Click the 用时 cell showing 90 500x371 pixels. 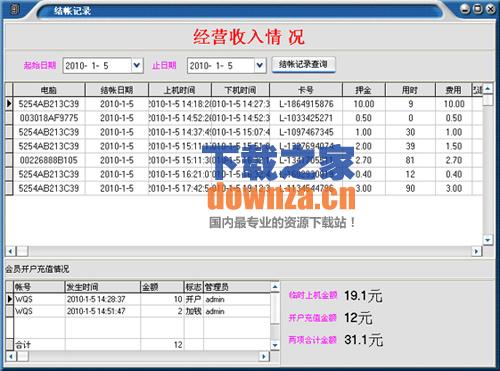(410, 188)
